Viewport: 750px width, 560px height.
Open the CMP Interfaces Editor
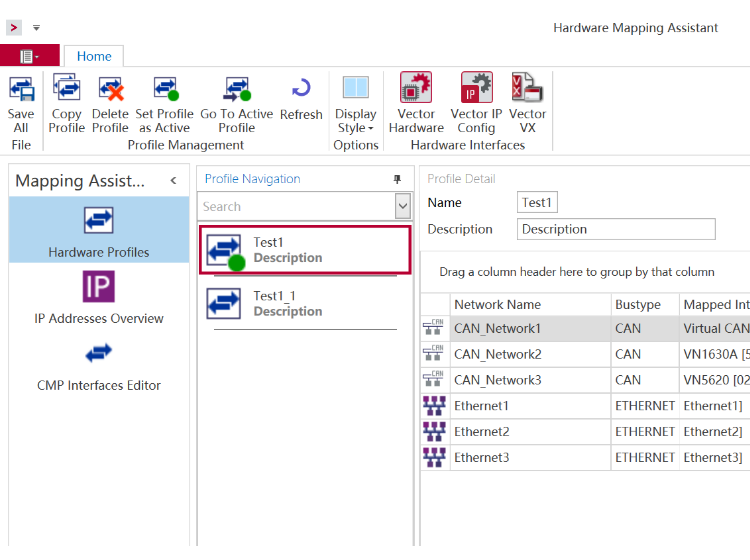(99, 367)
